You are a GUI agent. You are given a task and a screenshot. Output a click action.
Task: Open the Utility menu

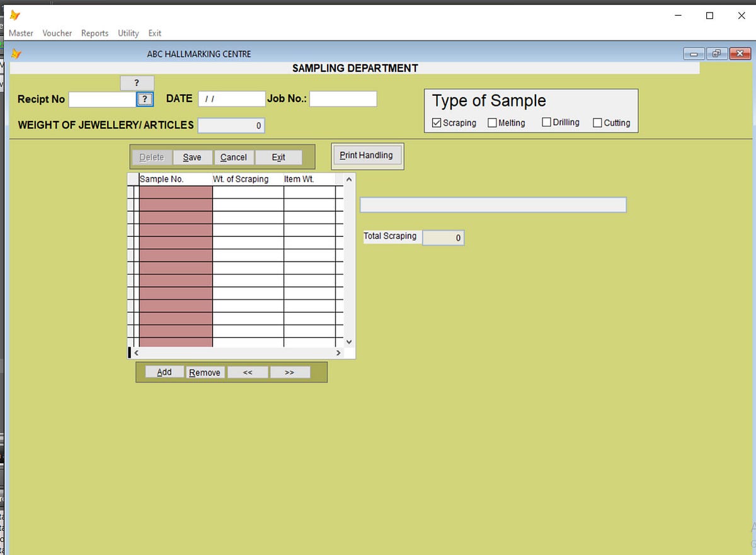(x=129, y=33)
